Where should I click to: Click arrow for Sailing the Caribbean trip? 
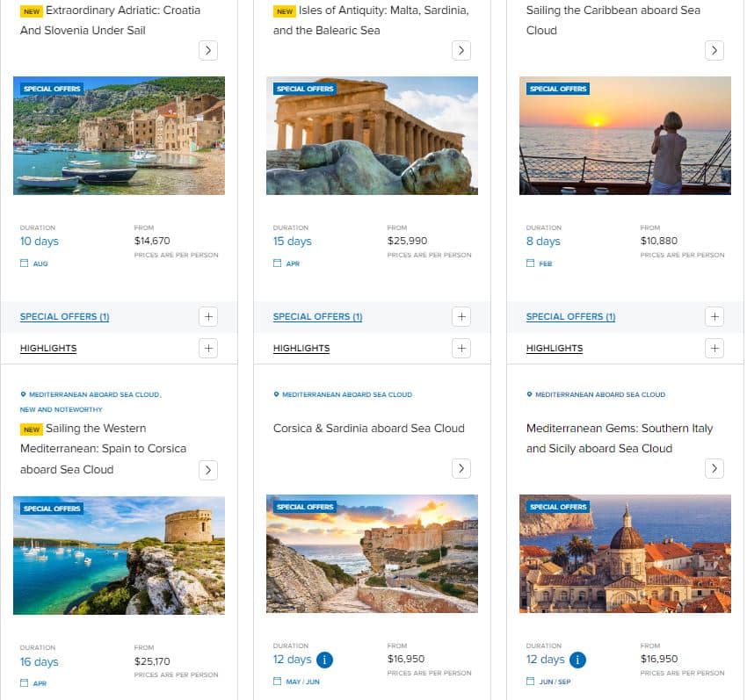click(x=714, y=50)
